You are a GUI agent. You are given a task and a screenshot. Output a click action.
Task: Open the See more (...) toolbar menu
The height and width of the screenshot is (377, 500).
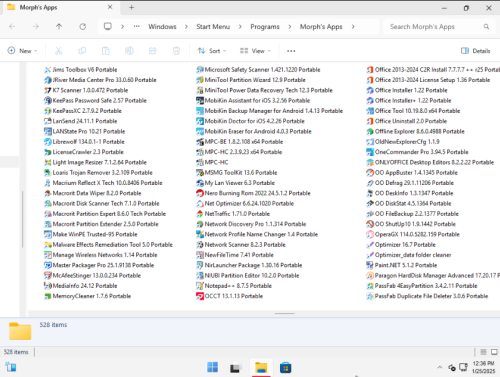coord(291,51)
